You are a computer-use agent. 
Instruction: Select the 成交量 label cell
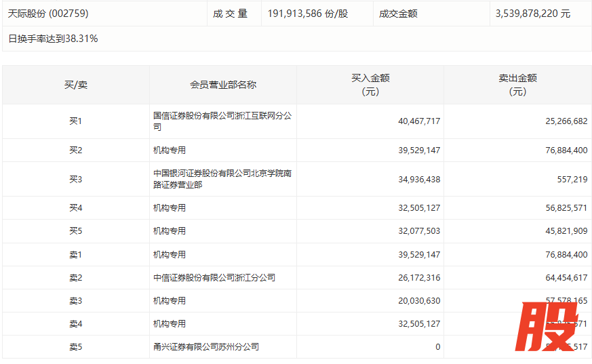231,14
